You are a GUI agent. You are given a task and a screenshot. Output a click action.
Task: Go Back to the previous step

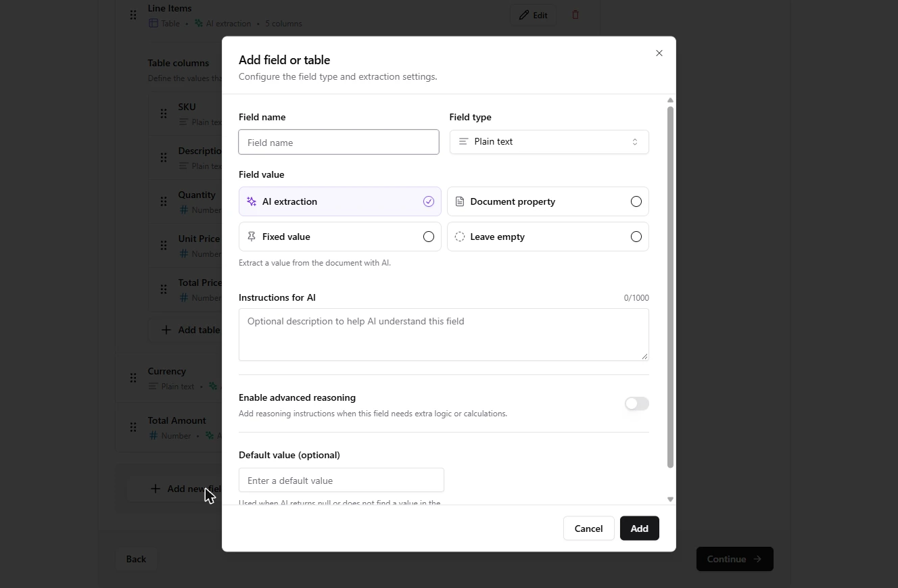[x=136, y=559]
